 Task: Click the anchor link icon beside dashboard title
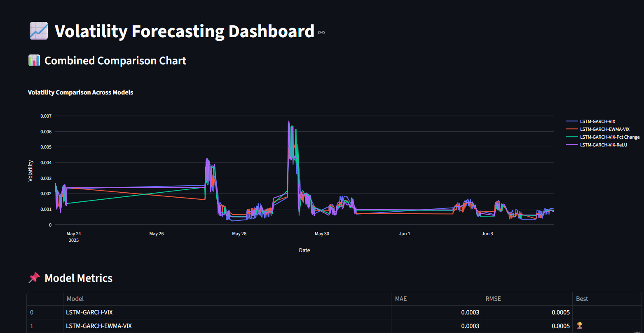321,33
